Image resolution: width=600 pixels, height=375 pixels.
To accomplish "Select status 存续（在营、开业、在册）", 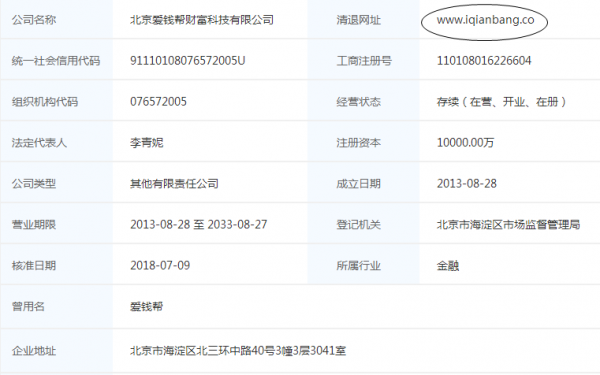I will (502, 102).
